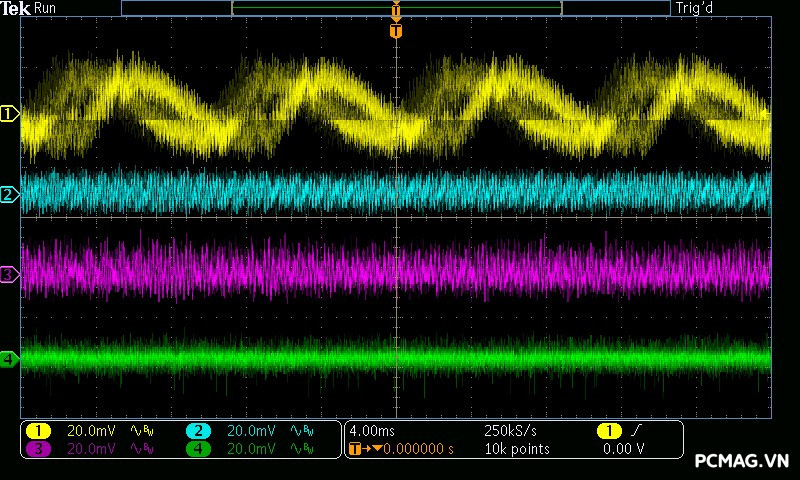
Task: Click channel 1 bandwidth limit coupling icon
Action: tap(140, 430)
